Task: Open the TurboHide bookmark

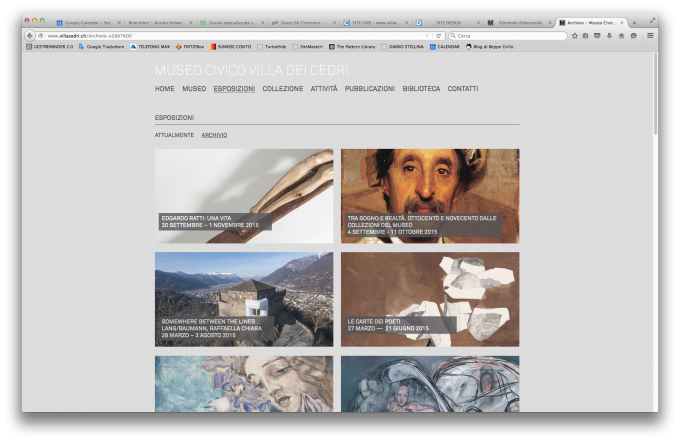Action: (x=271, y=47)
